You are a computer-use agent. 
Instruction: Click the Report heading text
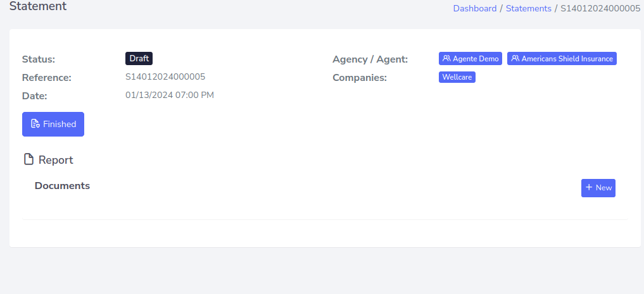(x=56, y=160)
